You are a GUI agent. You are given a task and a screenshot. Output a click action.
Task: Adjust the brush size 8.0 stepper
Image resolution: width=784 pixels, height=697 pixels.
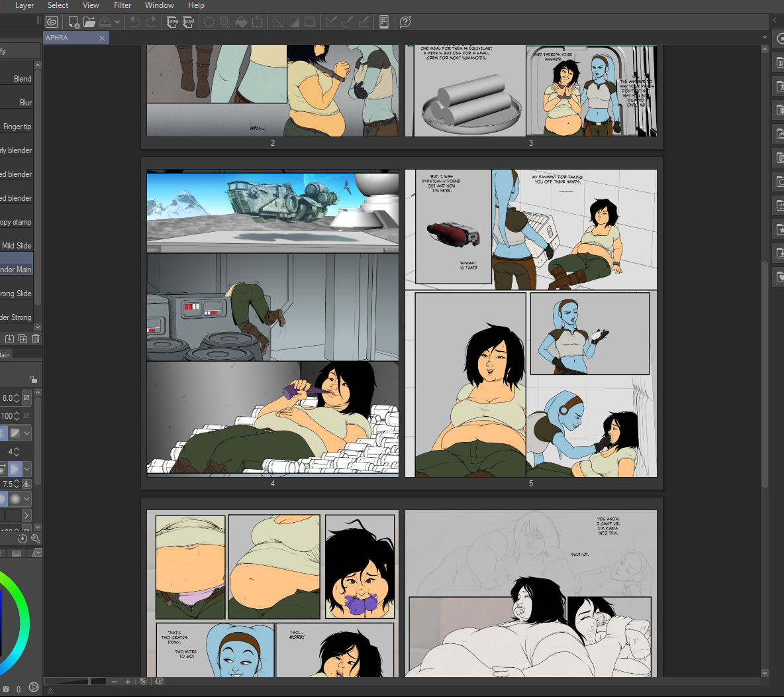[x=17, y=398]
